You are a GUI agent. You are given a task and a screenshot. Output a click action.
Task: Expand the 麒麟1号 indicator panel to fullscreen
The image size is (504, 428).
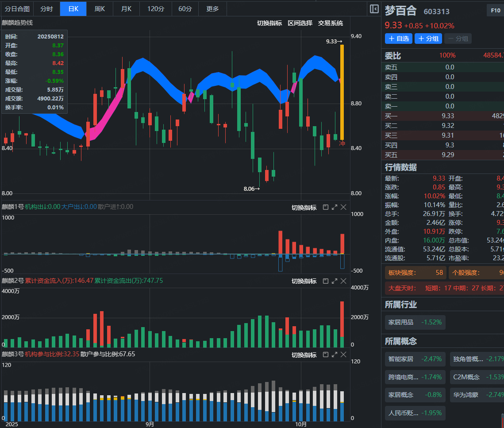[335, 207]
